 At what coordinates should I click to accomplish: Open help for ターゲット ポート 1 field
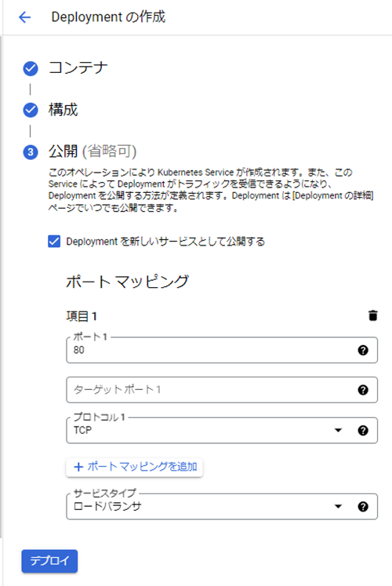[363, 390]
